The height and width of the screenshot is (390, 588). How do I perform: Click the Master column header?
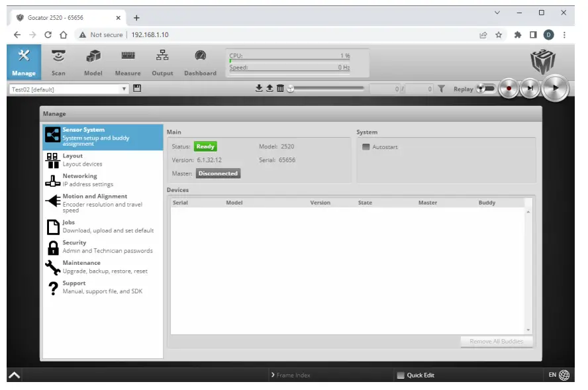(x=428, y=203)
